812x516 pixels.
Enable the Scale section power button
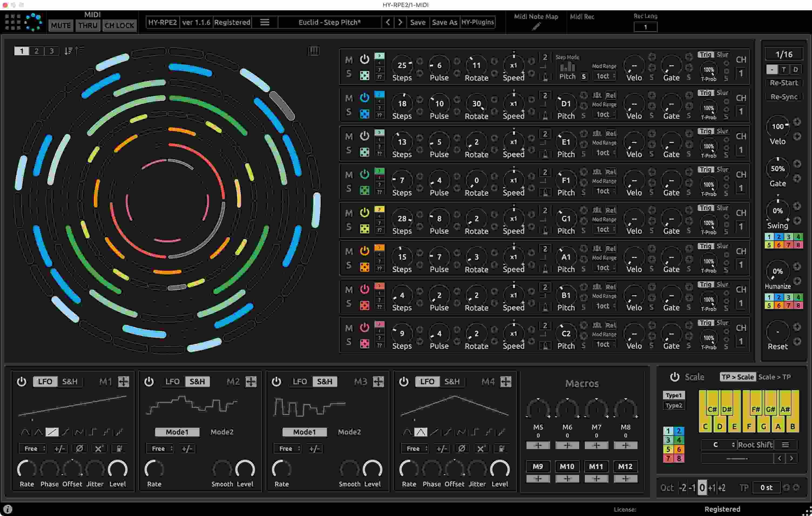[x=674, y=377]
